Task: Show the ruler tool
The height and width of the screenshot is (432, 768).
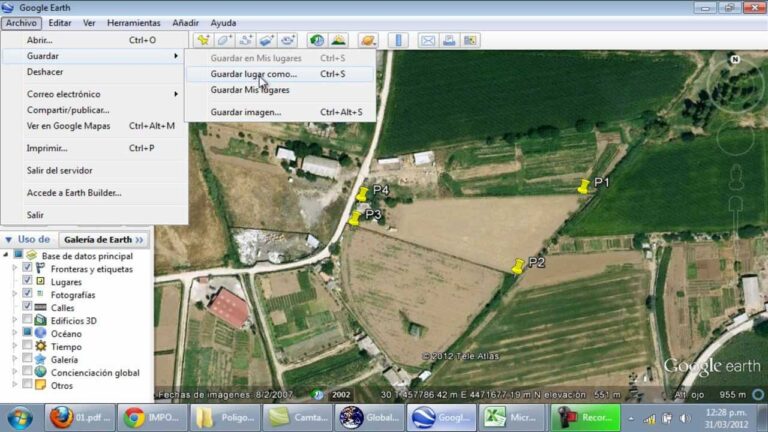Action: coord(398,40)
